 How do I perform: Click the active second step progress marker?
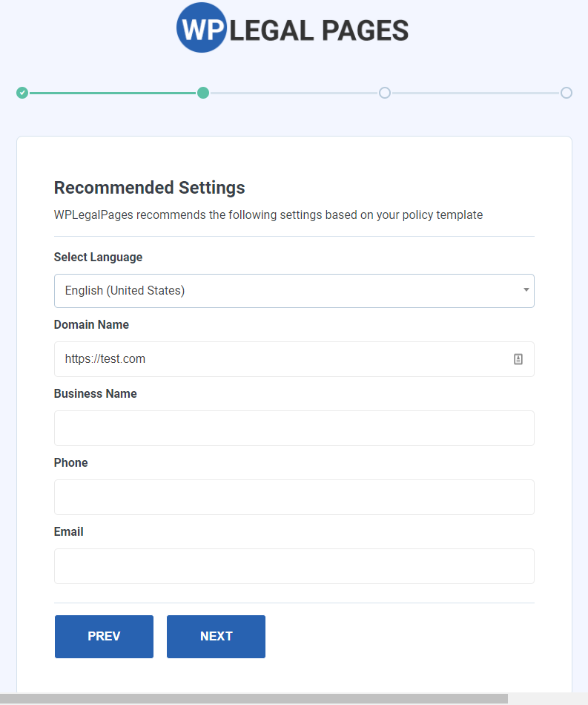tap(204, 93)
